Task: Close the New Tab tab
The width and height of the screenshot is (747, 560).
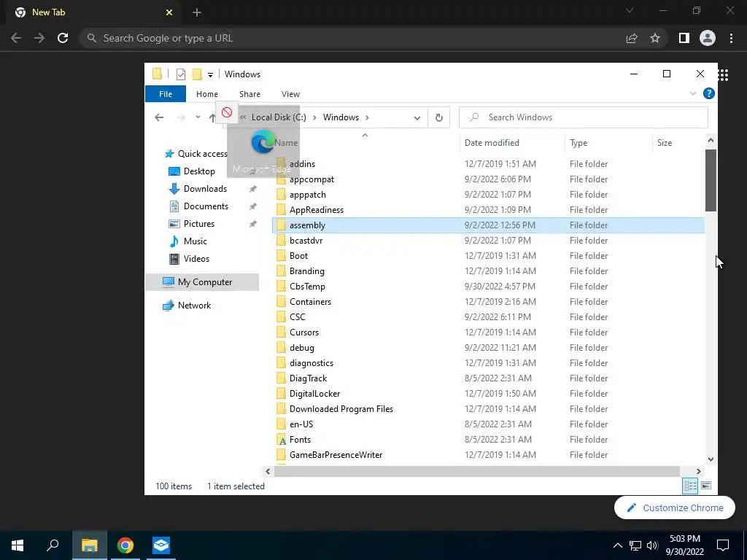Action: point(169,12)
